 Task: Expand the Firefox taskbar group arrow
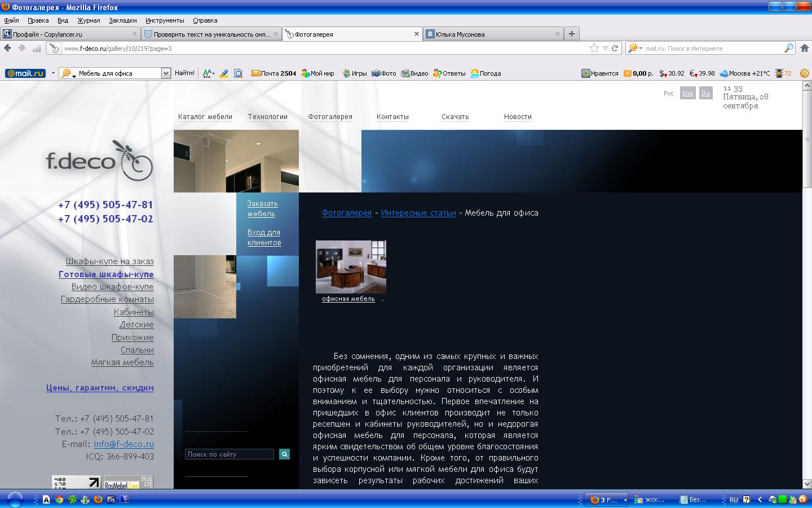click(625, 500)
